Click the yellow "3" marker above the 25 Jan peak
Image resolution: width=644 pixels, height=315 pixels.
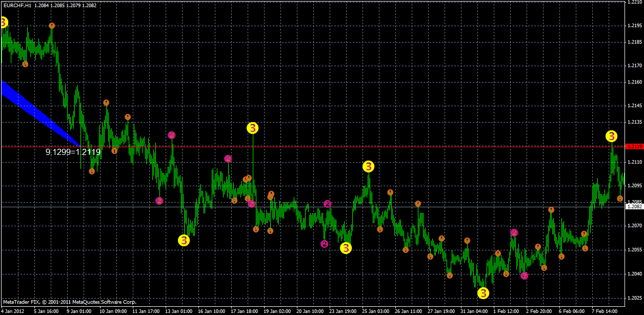click(x=368, y=166)
